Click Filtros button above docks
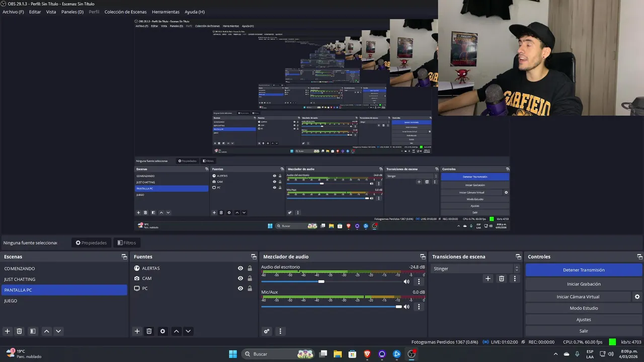The height and width of the screenshot is (362, 644). pos(126,243)
